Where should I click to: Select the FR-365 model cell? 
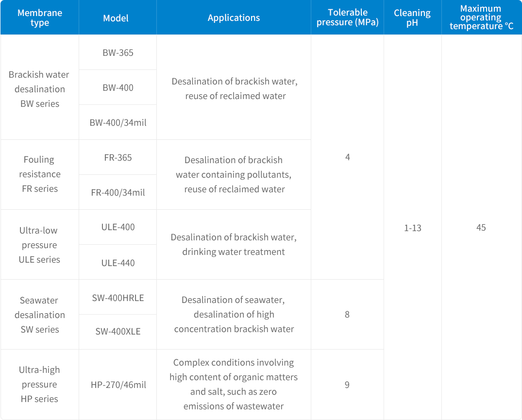coord(118,157)
